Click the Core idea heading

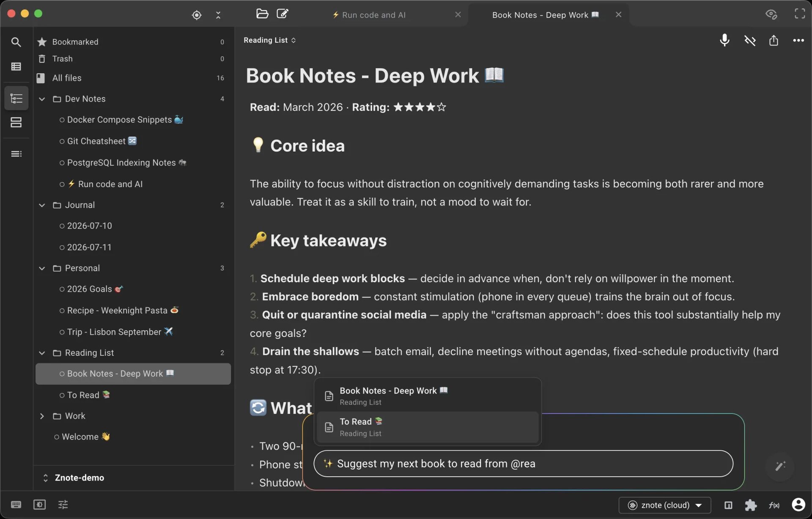[297, 146]
